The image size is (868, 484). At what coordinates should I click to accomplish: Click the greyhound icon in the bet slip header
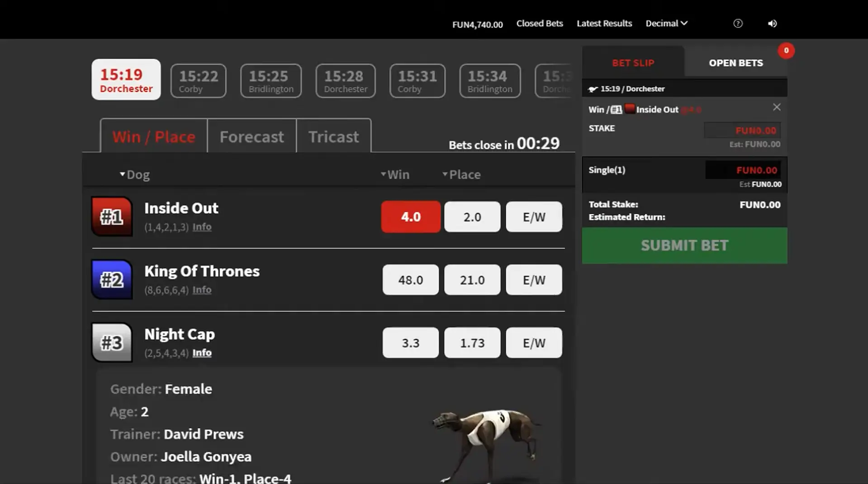pyautogui.click(x=593, y=89)
